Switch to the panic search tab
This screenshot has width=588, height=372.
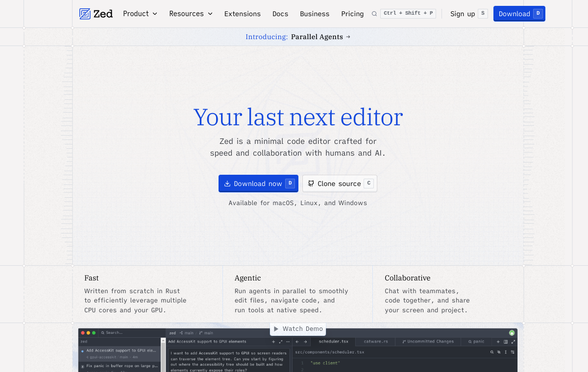(476, 342)
